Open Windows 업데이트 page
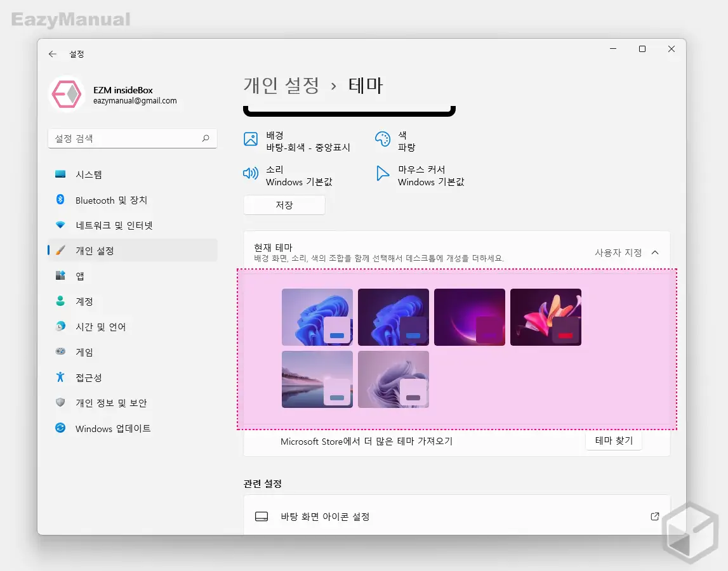The image size is (728, 571). (x=132, y=428)
